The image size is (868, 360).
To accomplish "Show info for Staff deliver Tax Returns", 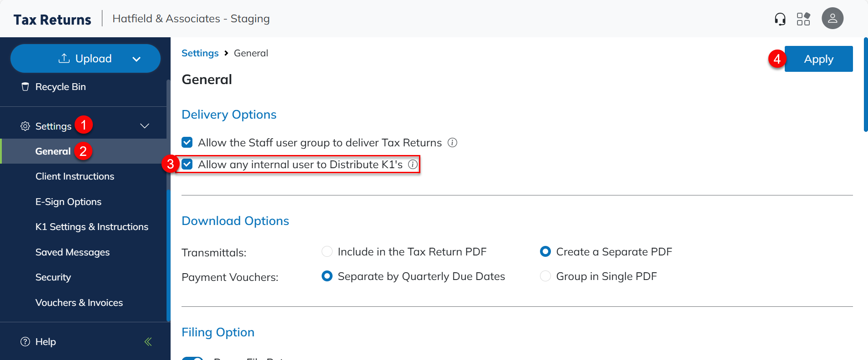I will (452, 143).
